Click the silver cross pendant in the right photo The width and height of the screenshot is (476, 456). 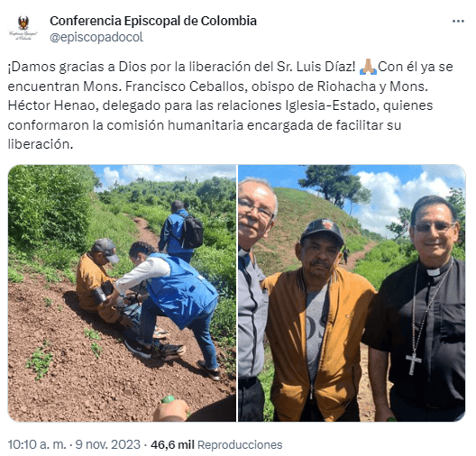pos(413,363)
